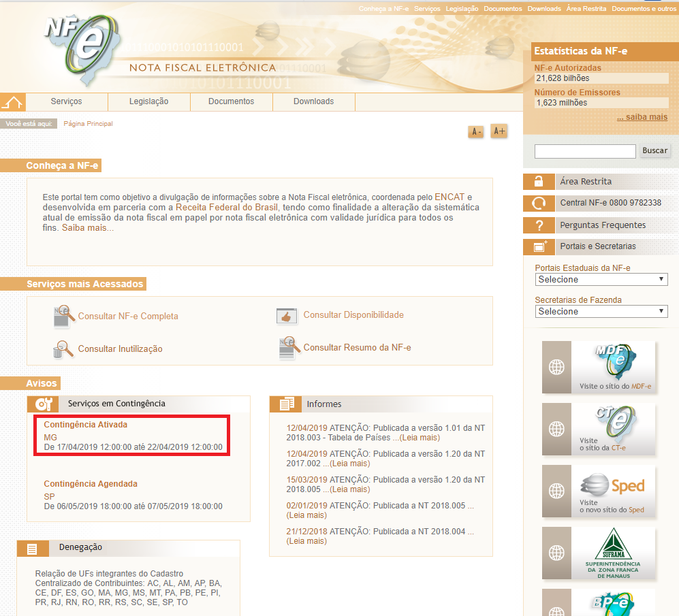Read more on the 02/01/2019 NT 2018.005 notice
The width and height of the screenshot is (679, 616).
(306, 515)
